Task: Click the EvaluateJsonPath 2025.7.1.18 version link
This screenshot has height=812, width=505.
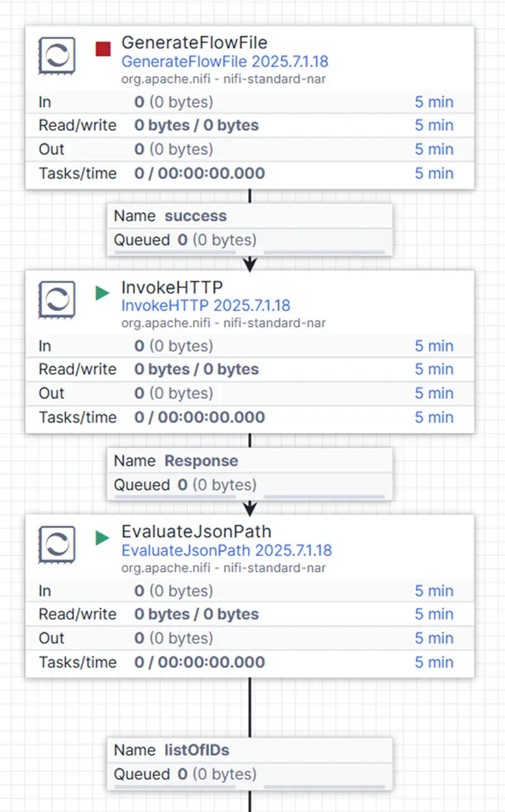Action: tap(227, 551)
